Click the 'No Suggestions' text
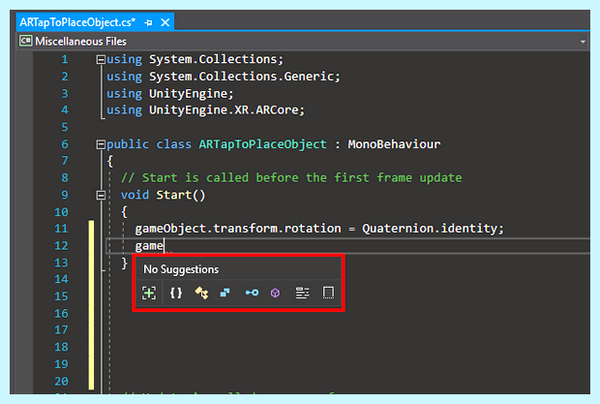The height and width of the screenshot is (404, 600). pos(181,269)
